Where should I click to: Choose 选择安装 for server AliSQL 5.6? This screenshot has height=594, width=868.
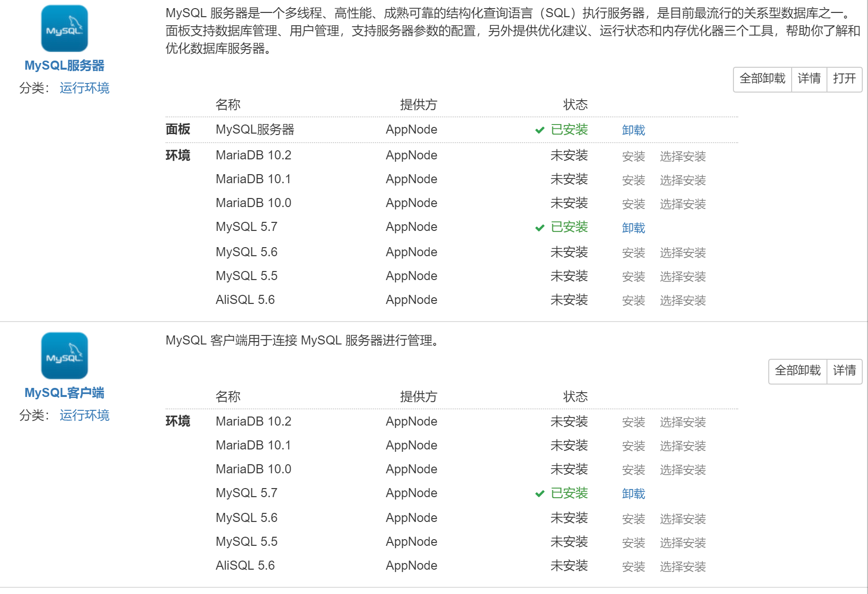pos(682,301)
